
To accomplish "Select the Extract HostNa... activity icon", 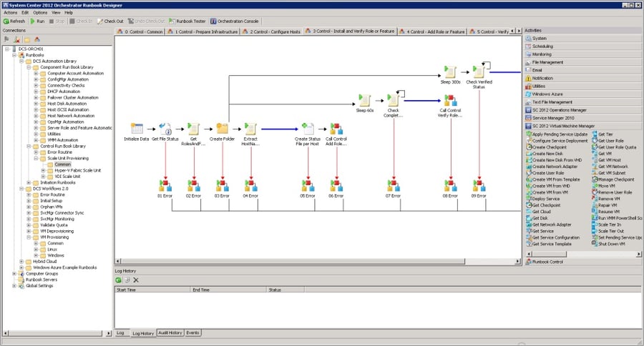I will [250, 129].
